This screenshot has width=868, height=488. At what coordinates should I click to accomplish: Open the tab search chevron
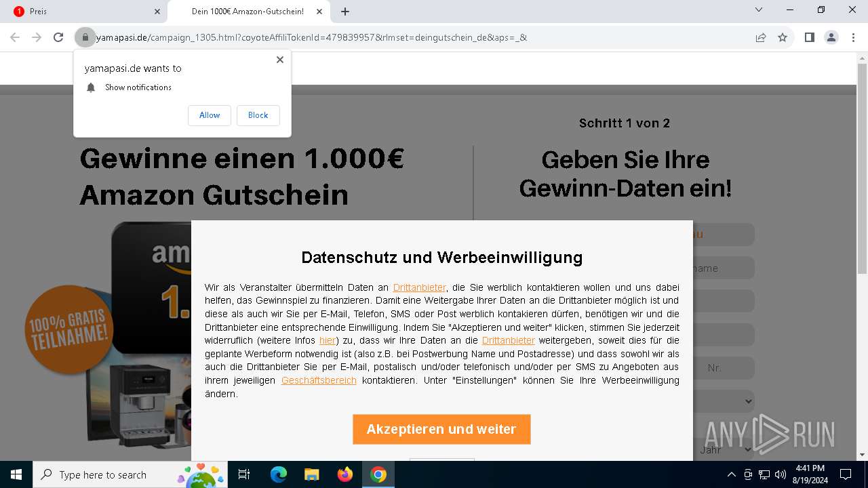(x=759, y=9)
